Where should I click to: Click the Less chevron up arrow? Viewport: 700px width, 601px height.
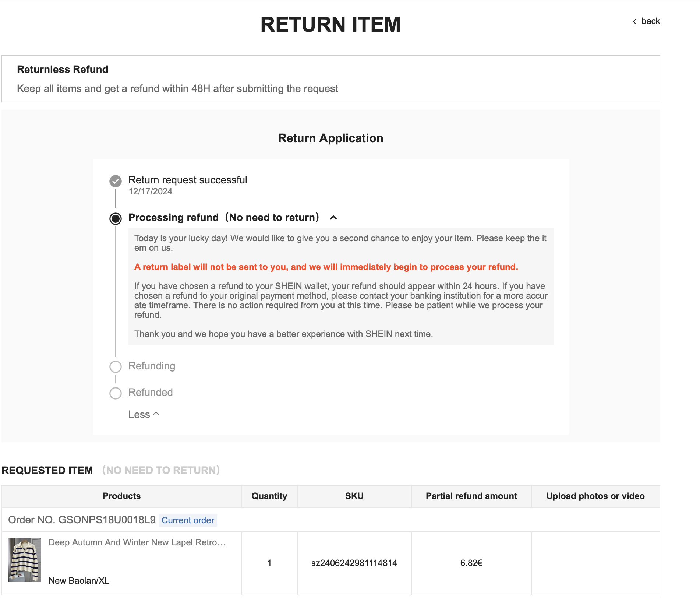(156, 414)
